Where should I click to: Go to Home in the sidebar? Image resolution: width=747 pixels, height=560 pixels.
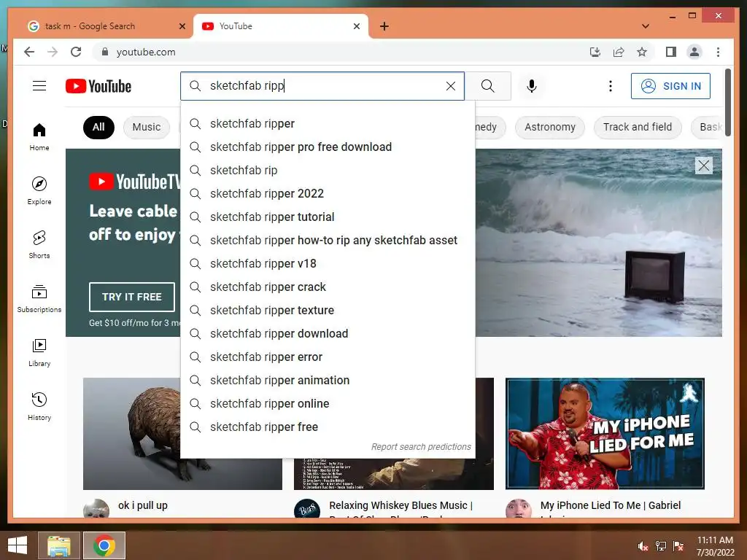coord(39,137)
